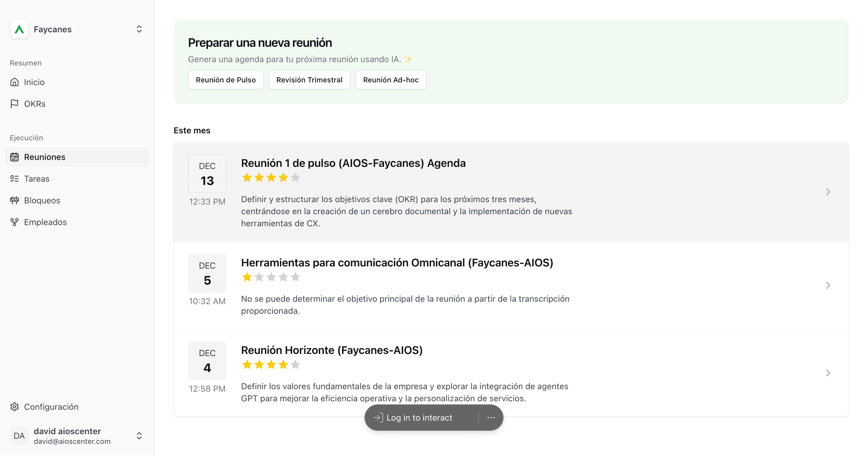Click the Revisión Trimestral button
The width and height of the screenshot is (868, 455).
coord(309,80)
